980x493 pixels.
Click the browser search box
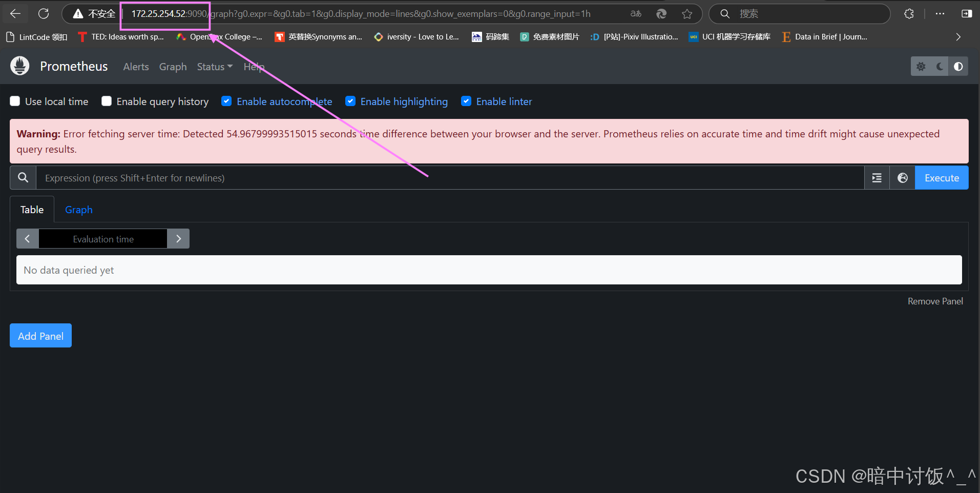(799, 14)
